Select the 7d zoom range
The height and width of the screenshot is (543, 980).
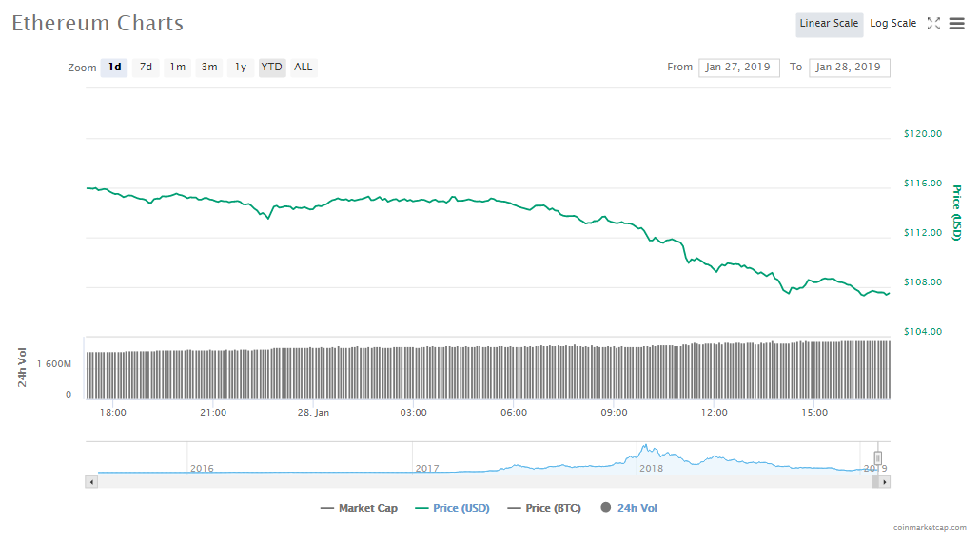(146, 68)
